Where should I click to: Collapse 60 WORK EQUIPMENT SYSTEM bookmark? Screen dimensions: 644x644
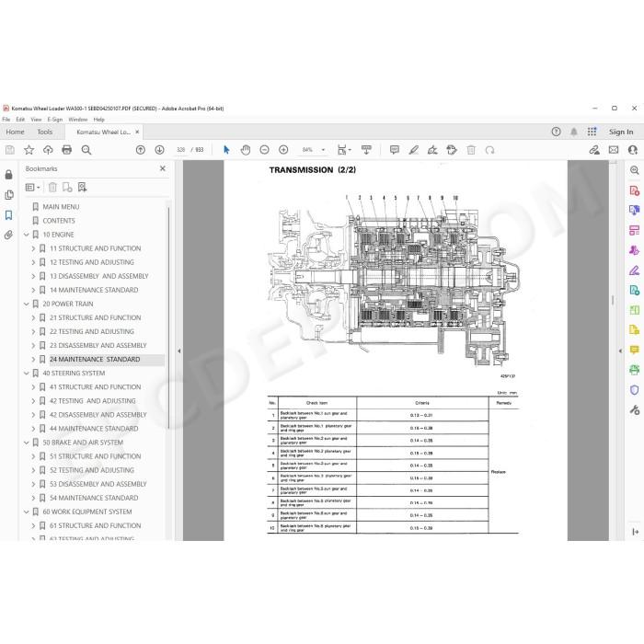(27, 512)
